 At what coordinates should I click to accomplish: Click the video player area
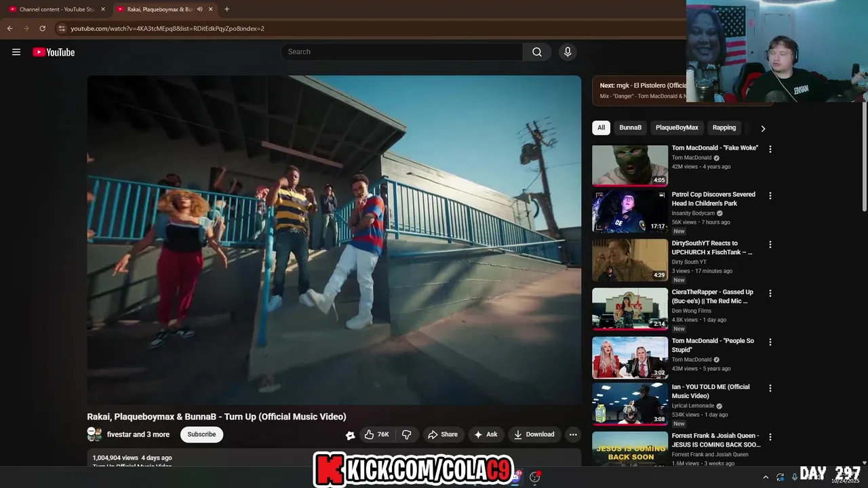[x=334, y=240]
